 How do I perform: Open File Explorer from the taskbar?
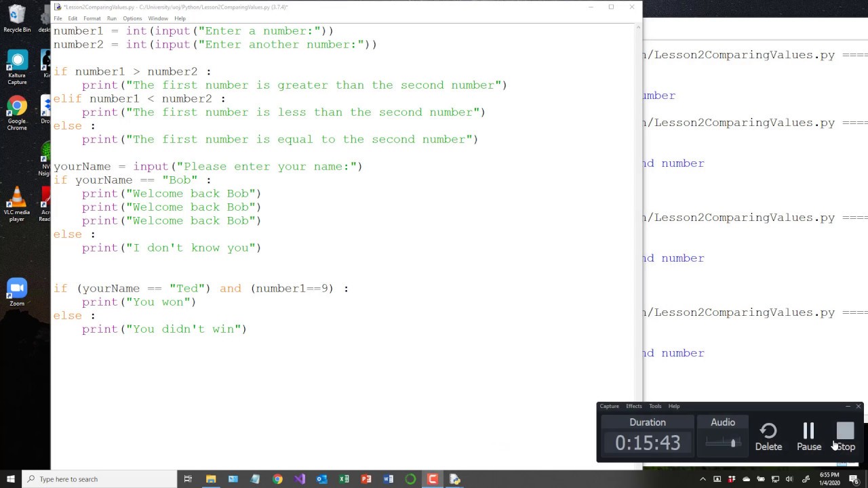[x=211, y=479]
